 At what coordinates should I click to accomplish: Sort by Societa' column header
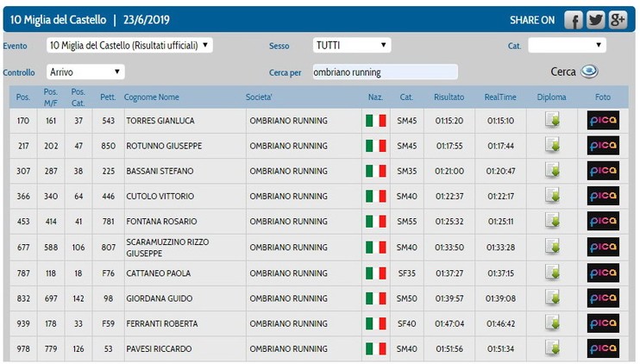[259, 97]
